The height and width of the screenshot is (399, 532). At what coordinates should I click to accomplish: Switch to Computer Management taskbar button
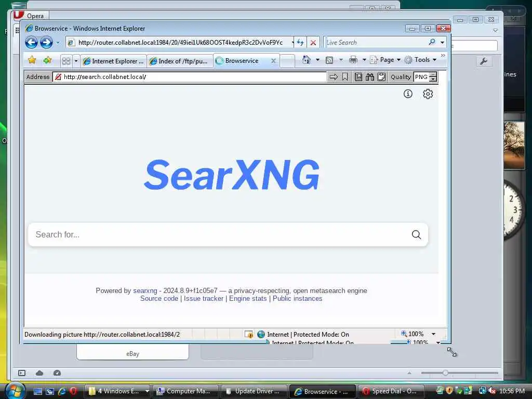(x=185, y=391)
